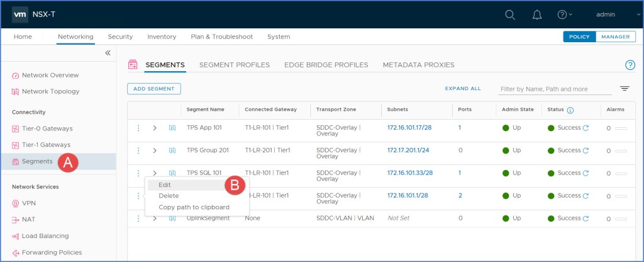644x262 pixels.
Task: Switch to Manager mode
Action: 615,37
